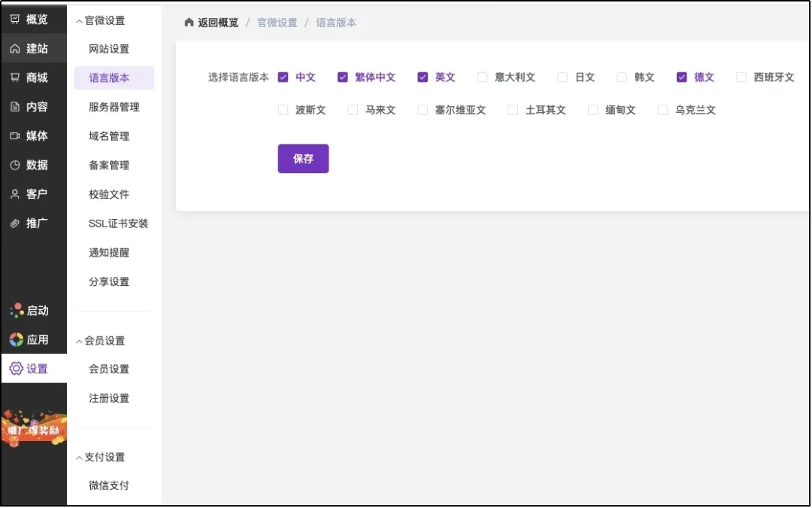Collapse the 会员设置 group
This screenshot has width=812, height=508.
click(x=80, y=341)
